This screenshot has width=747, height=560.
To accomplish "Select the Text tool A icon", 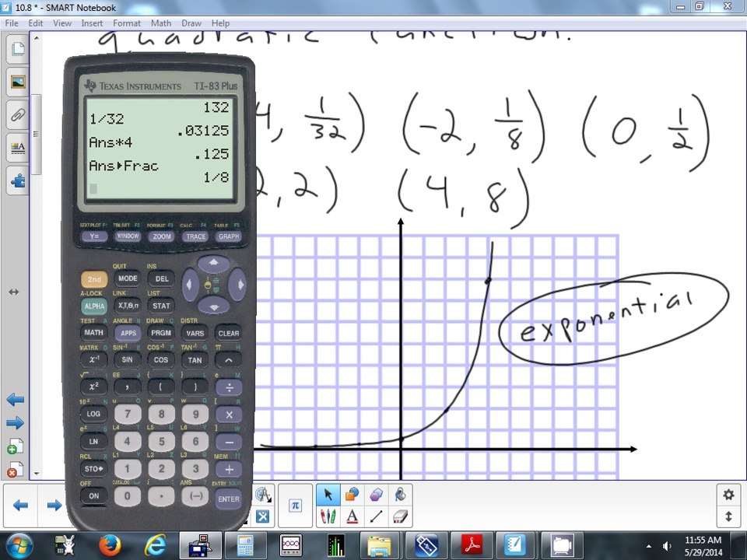I will (352, 516).
